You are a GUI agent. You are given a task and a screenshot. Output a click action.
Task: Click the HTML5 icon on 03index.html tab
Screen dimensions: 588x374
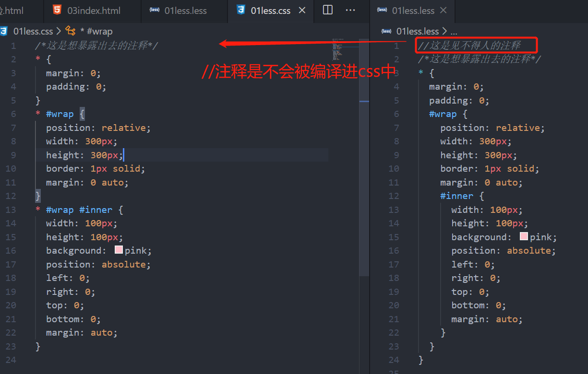coord(57,10)
